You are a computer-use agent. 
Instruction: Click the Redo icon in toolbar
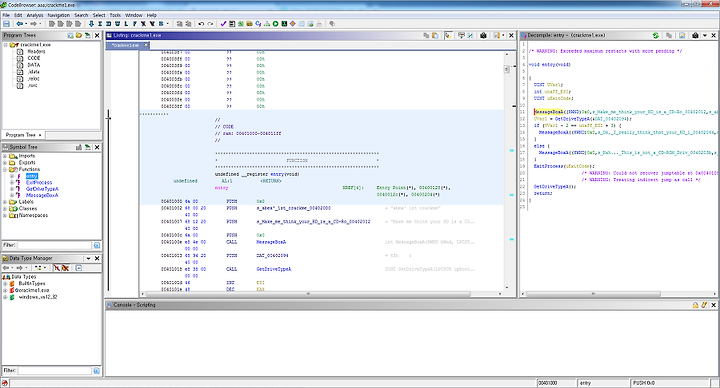point(210,24)
